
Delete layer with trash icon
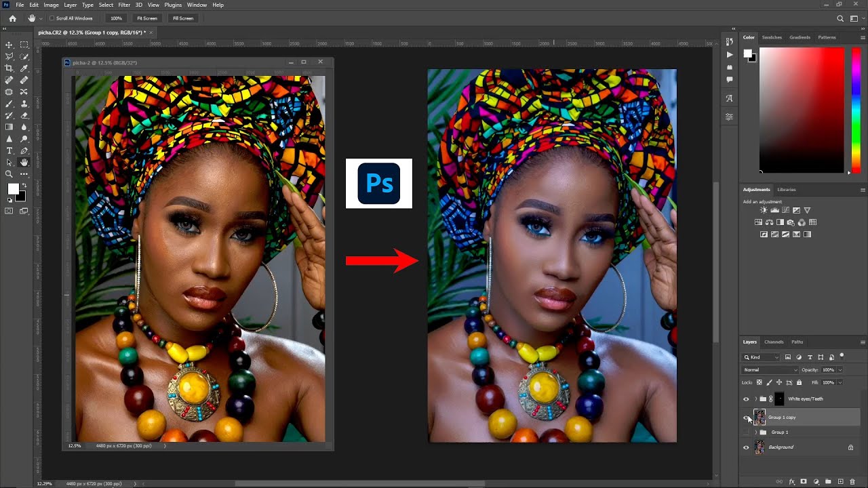(852, 482)
